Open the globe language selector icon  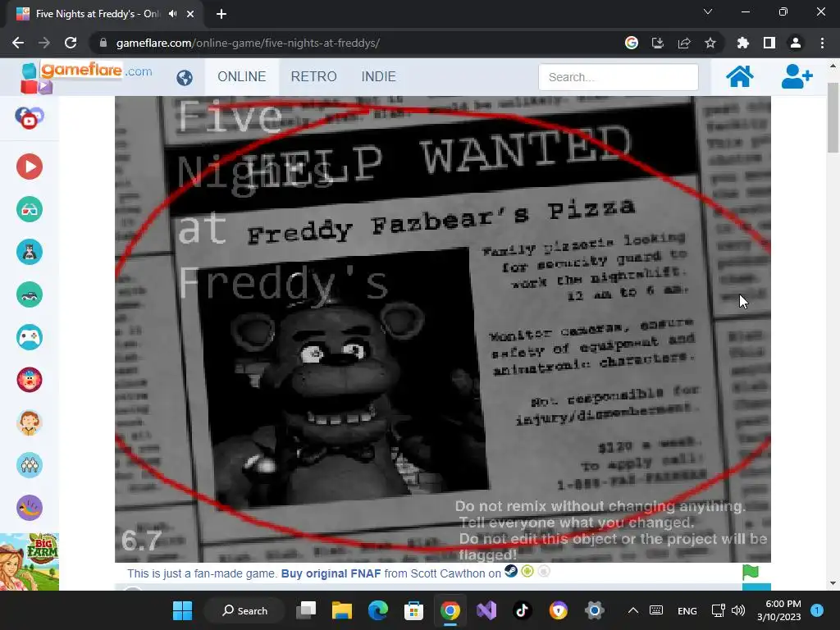click(x=185, y=78)
